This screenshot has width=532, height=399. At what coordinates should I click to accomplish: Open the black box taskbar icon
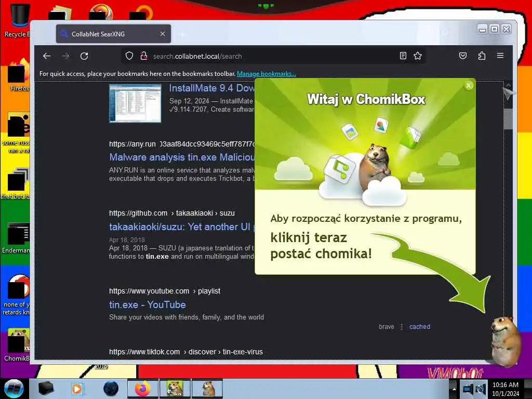click(x=46, y=389)
